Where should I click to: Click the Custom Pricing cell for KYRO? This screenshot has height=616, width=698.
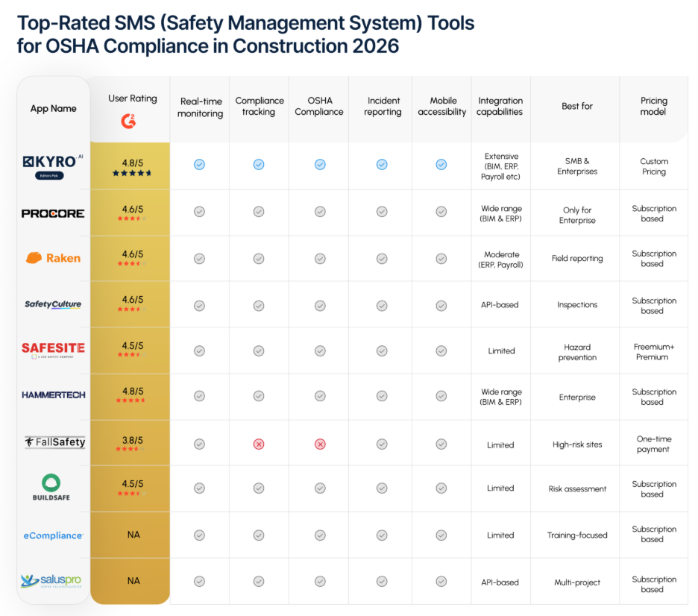tap(654, 166)
